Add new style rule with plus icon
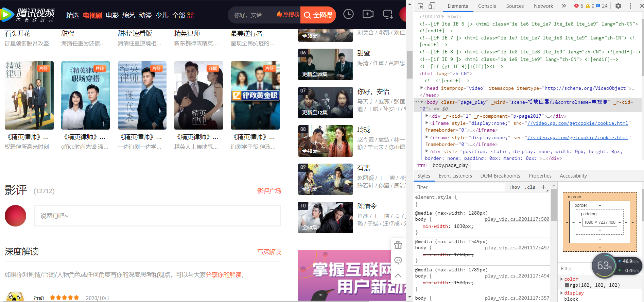 543,187
